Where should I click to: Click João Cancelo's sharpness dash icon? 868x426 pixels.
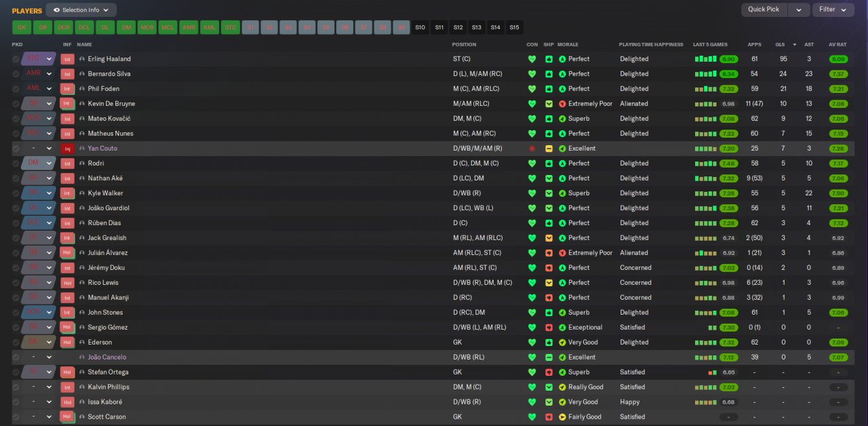(549, 357)
